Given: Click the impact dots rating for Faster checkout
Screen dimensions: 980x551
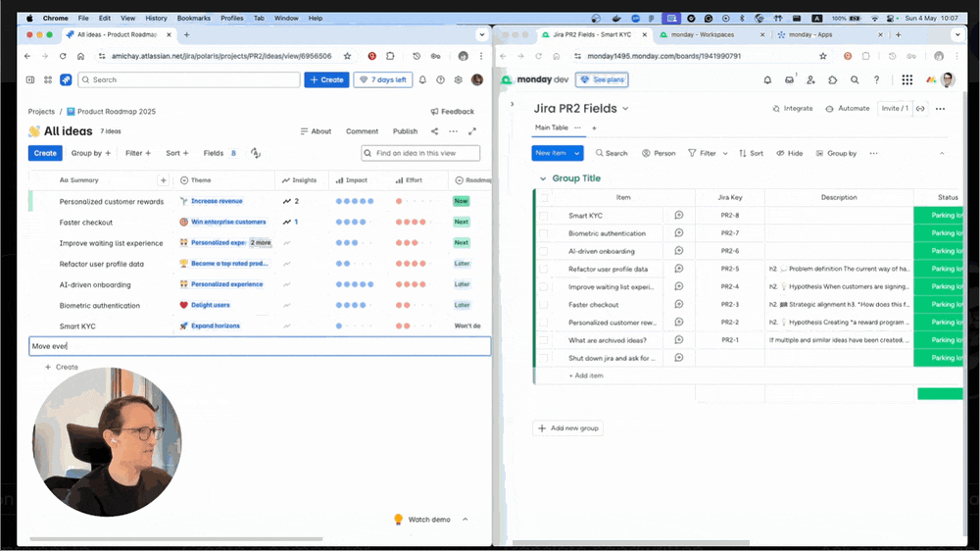Looking at the screenshot, I should (351, 222).
